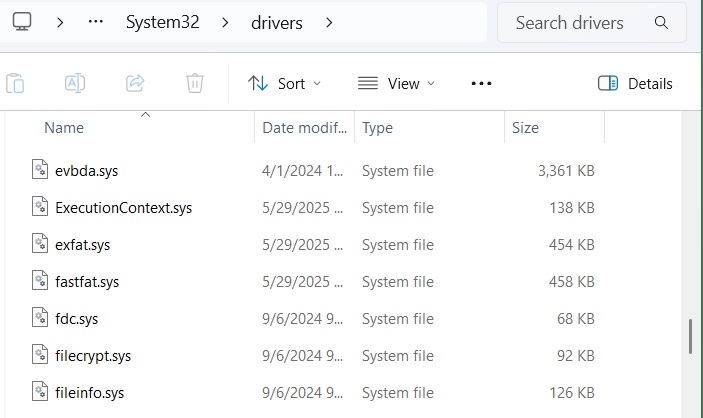Click the Delete trash icon
The width and height of the screenshot is (703, 418).
(x=195, y=83)
